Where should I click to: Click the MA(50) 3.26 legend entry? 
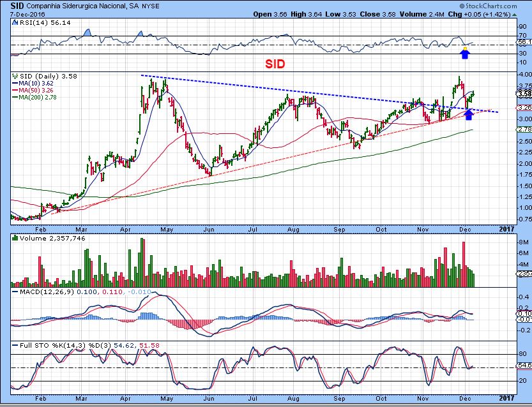pyautogui.click(x=36, y=91)
